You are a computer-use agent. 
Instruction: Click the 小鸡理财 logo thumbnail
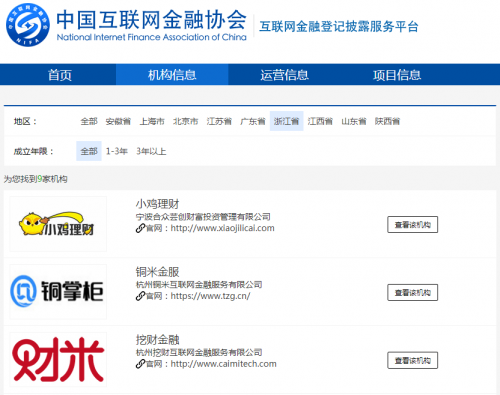[x=58, y=224]
